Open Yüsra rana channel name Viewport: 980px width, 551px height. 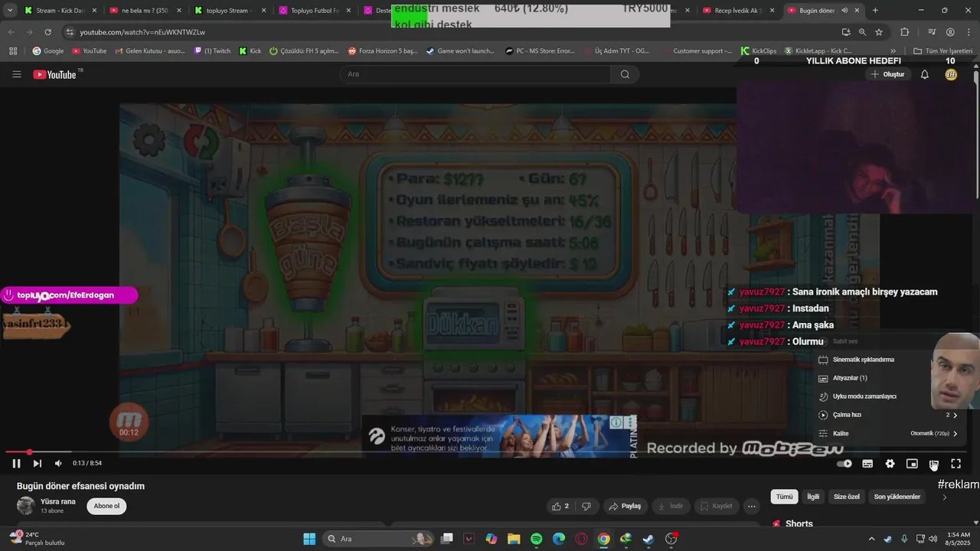[x=58, y=501]
